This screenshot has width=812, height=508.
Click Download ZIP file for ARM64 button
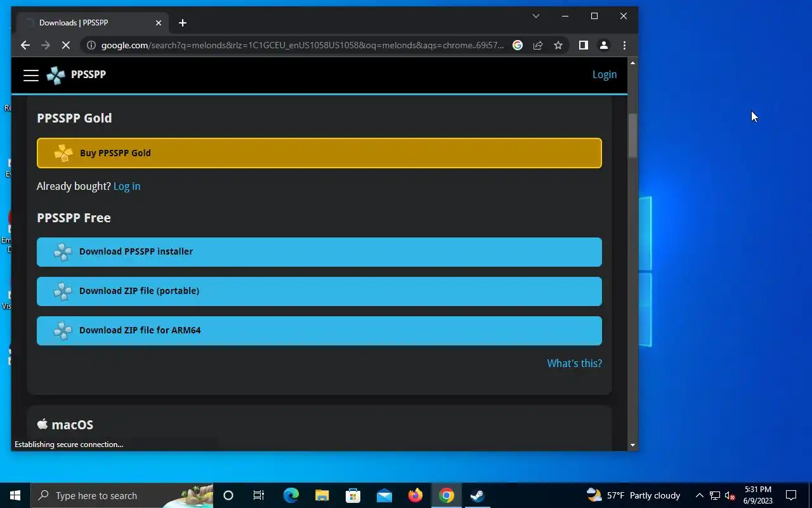click(319, 331)
